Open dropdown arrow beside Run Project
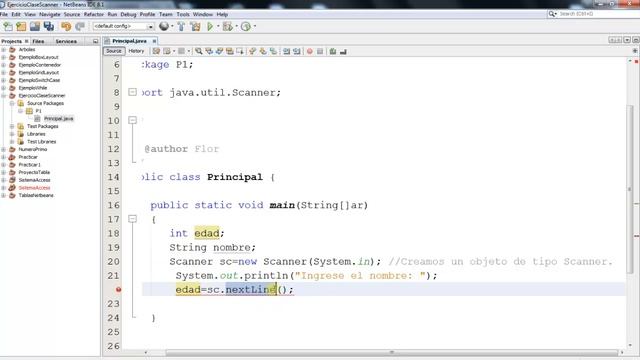 [218, 27]
